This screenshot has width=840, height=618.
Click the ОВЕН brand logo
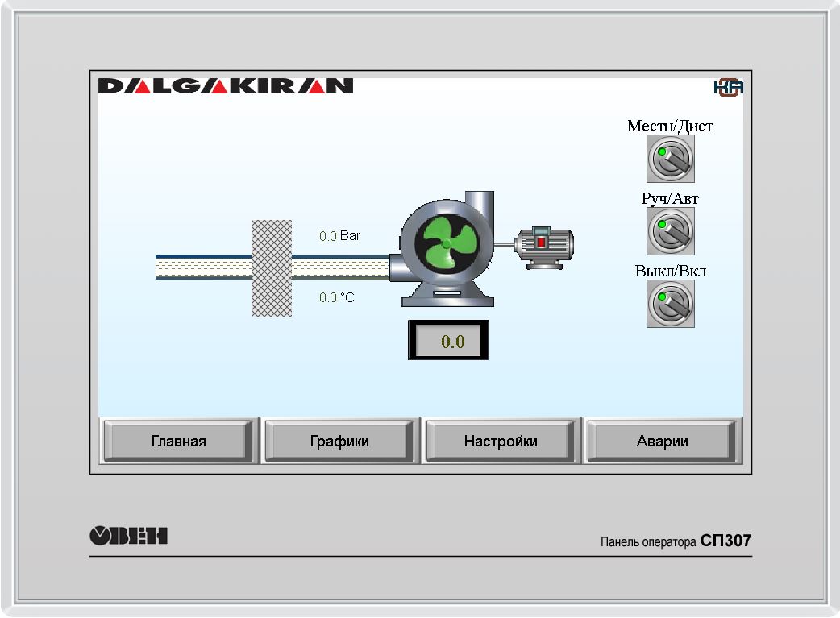coord(128,536)
